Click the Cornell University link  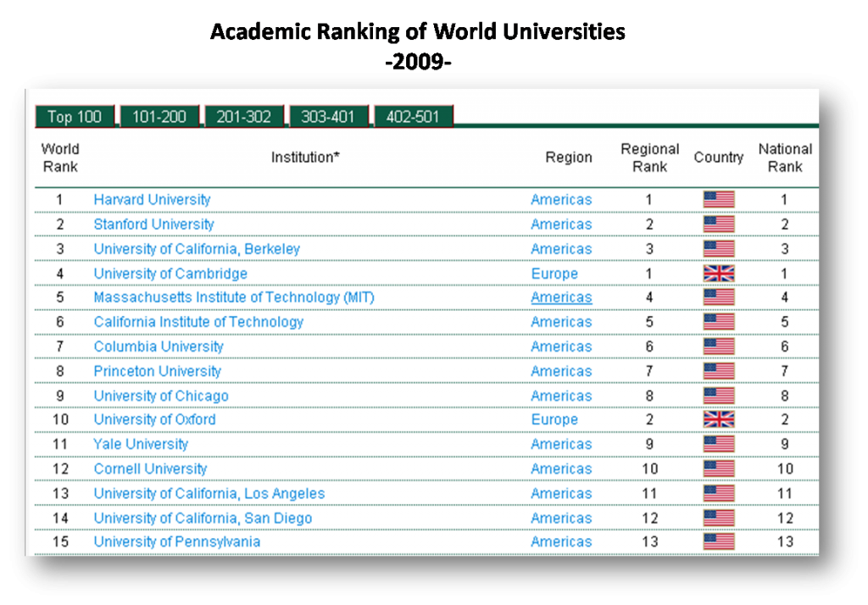tap(150, 469)
